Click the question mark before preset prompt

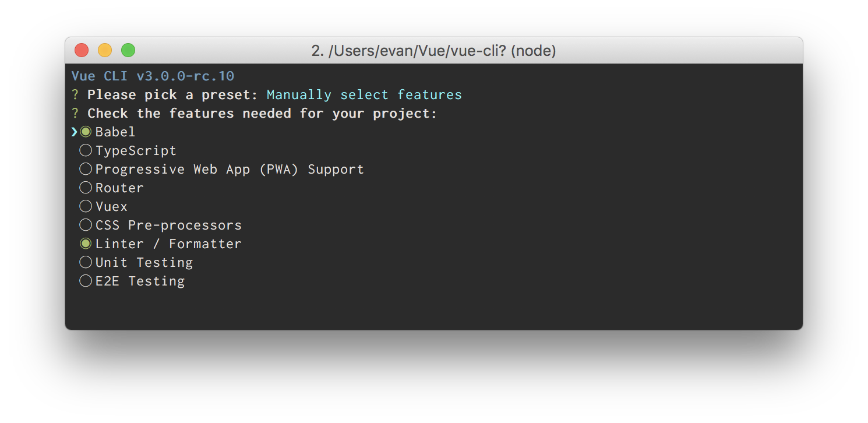tap(75, 94)
